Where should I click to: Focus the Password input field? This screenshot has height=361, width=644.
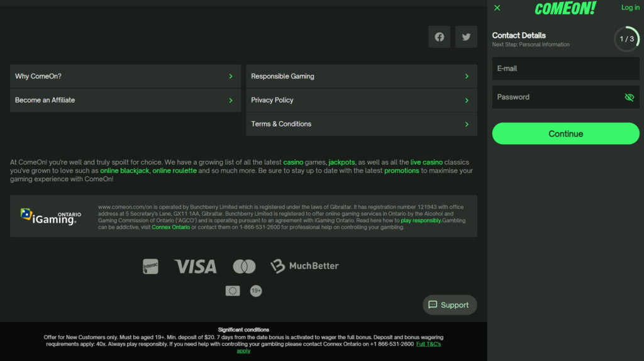tap(565, 97)
